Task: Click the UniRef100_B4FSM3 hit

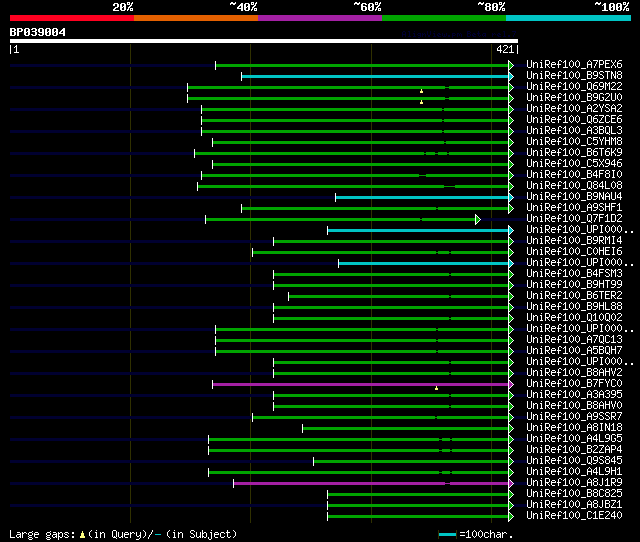Action: [x=574, y=274]
